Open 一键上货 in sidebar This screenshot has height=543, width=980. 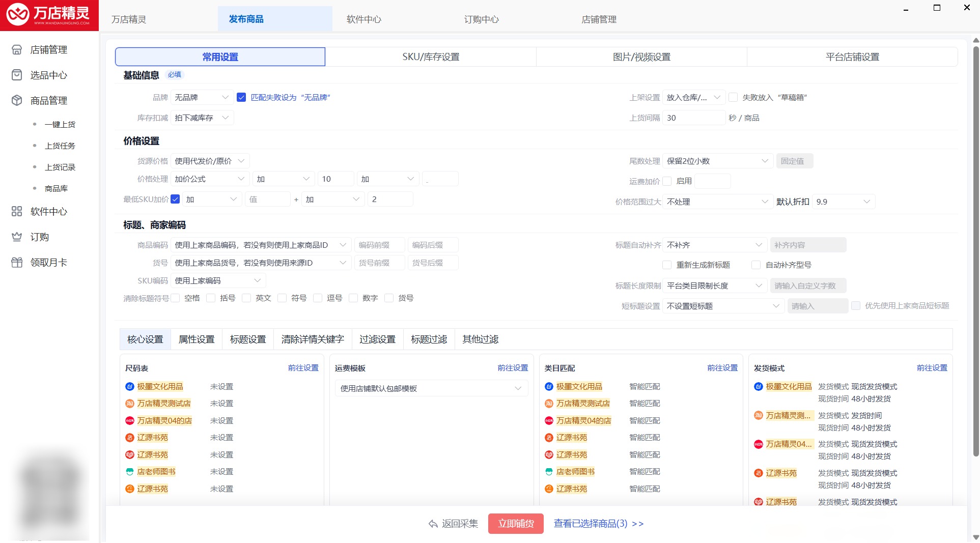click(60, 124)
